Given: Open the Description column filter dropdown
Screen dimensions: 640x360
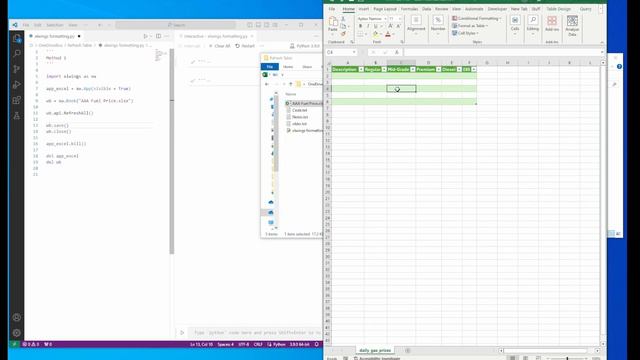Looking at the screenshot, I should [361, 69].
